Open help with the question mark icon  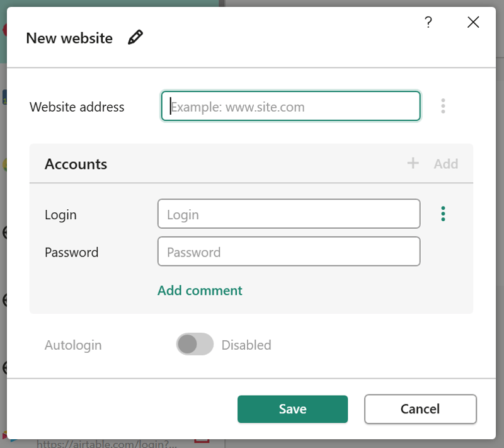pyautogui.click(x=428, y=22)
